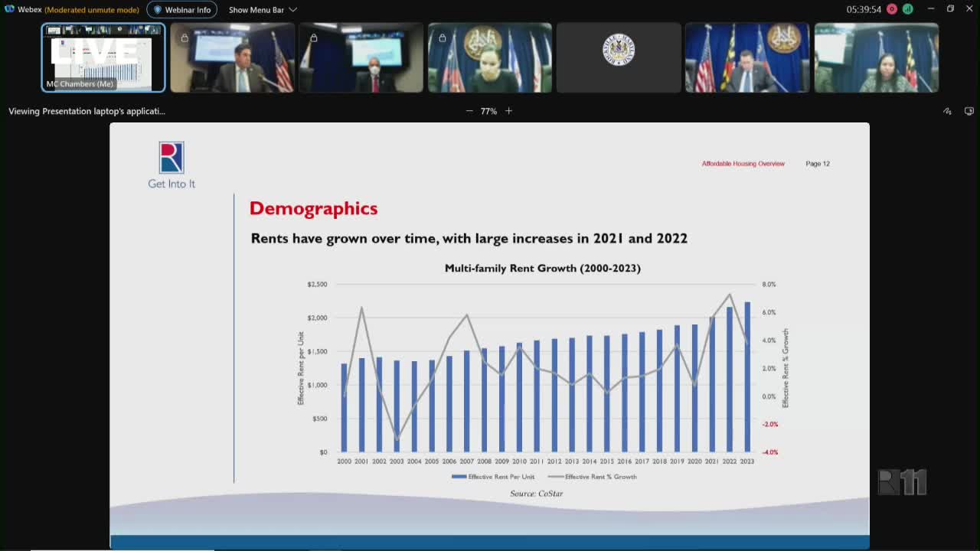Image resolution: width=980 pixels, height=551 pixels.
Task: Restore down the Webex window
Action: [x=950, y=9]
